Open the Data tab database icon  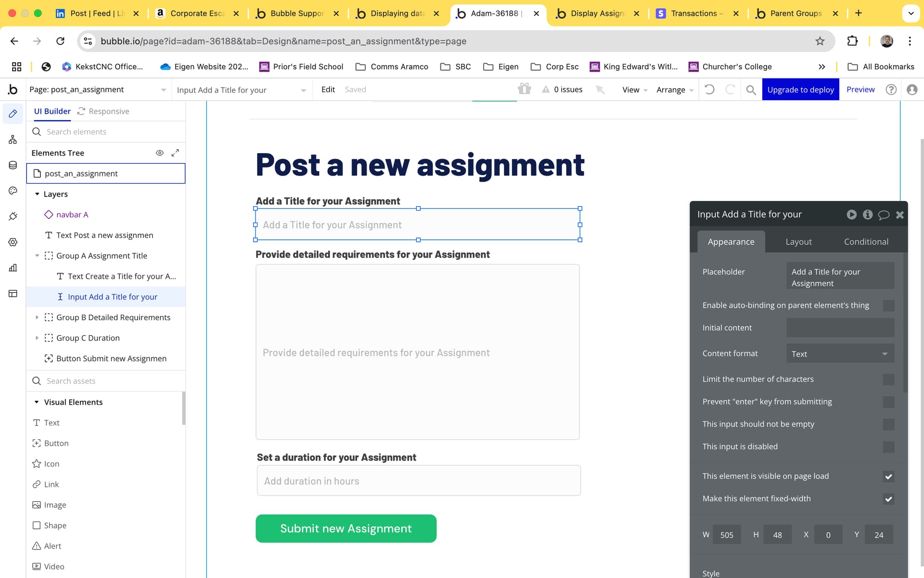[13, 165]
